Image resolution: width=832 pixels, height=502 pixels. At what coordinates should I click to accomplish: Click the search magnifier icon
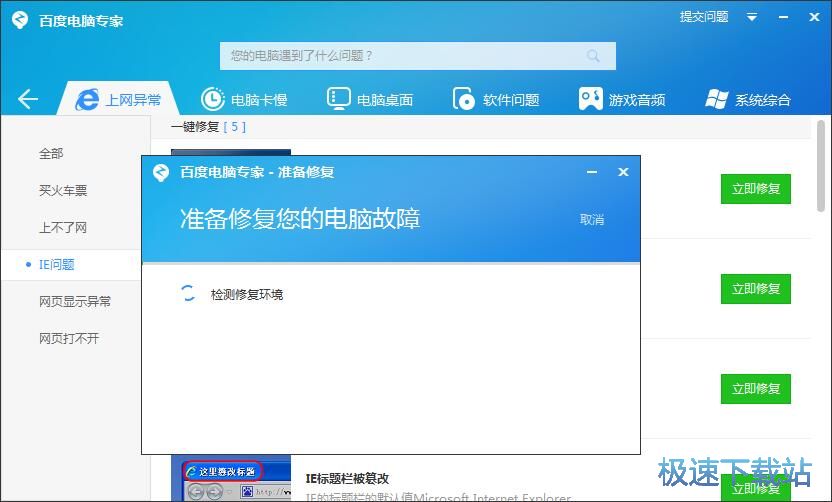click(x=593, y=56)
